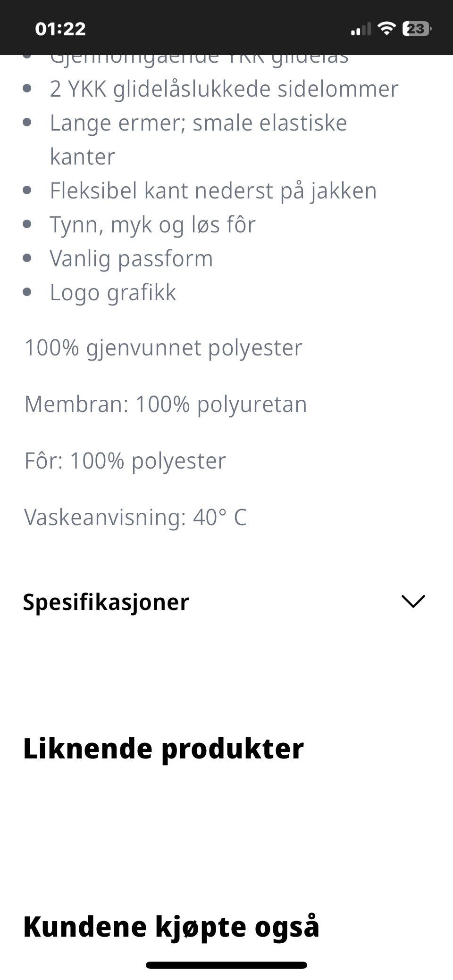Tap the Wi-Fi status icon
The width and height of the screenshot is (453, 980).
tap(386, 29)
